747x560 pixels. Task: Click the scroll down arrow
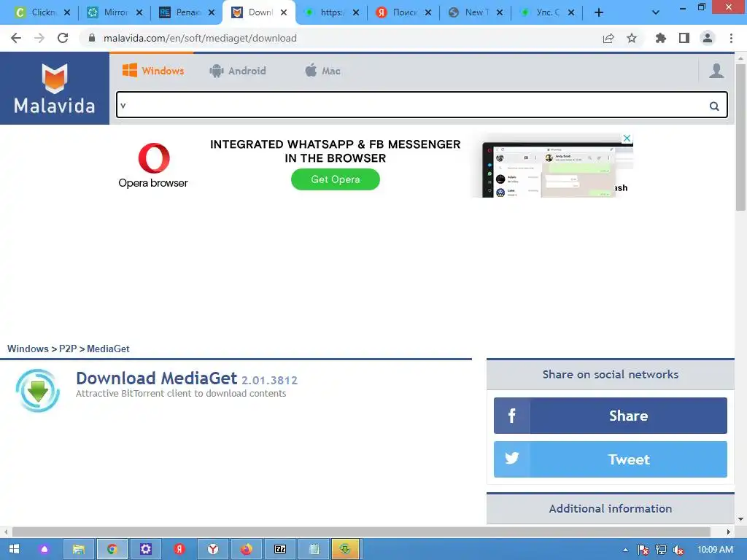(x=740, y=519)
